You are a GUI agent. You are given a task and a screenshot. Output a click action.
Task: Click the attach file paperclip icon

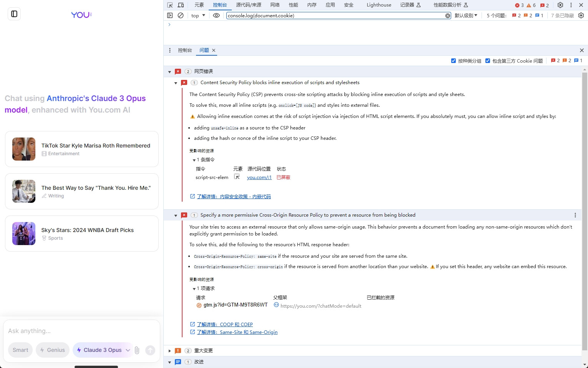tap(137, 350)
